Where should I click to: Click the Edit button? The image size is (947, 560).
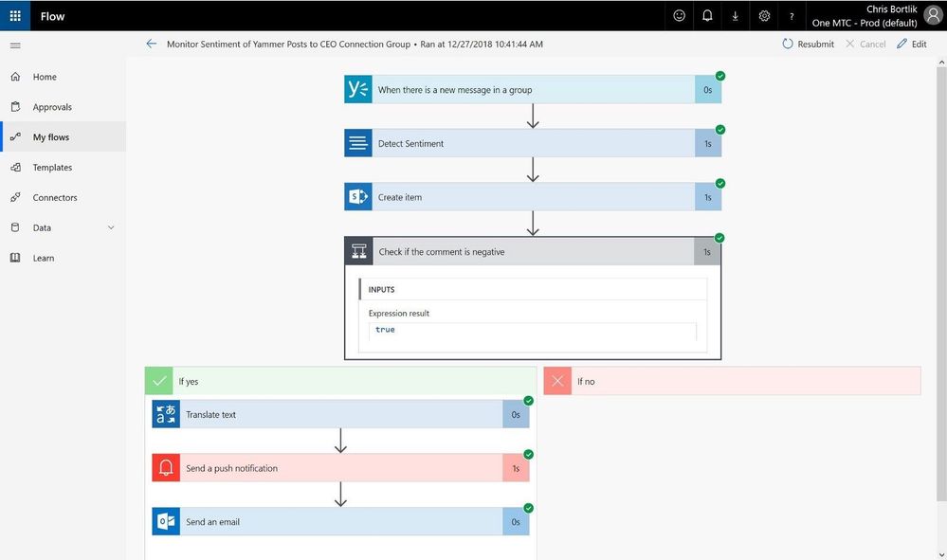(x=912, y=44)
